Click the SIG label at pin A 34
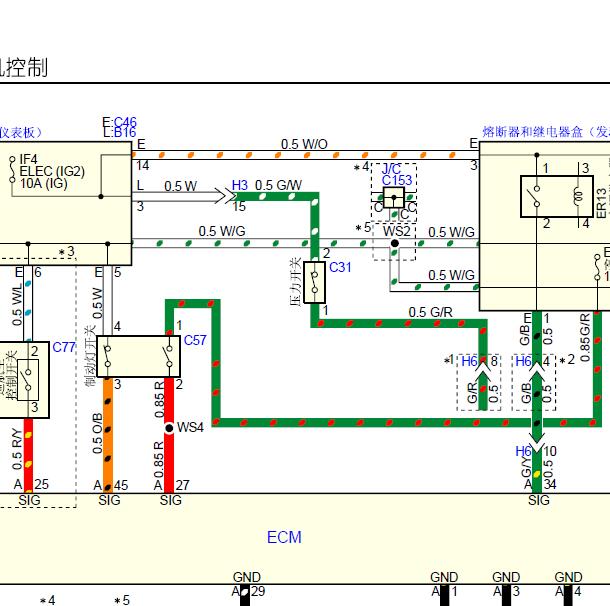This screenshot has height=606, width=610. coord(539,500)
